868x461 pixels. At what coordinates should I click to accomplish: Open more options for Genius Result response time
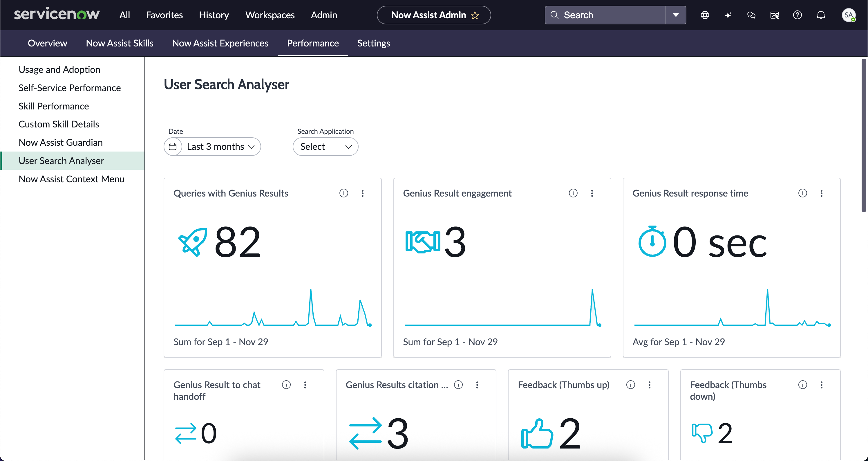pos(822,193)
